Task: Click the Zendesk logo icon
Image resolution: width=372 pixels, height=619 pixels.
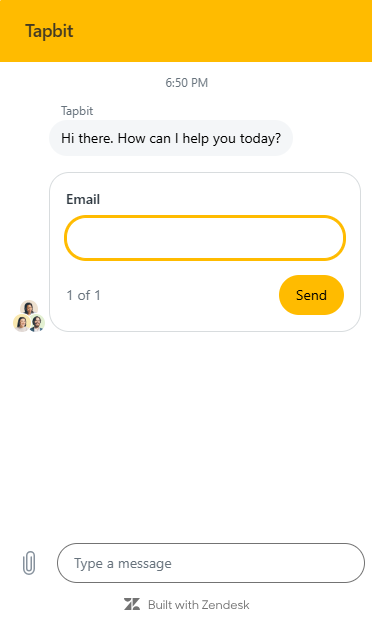Action: 132,604
